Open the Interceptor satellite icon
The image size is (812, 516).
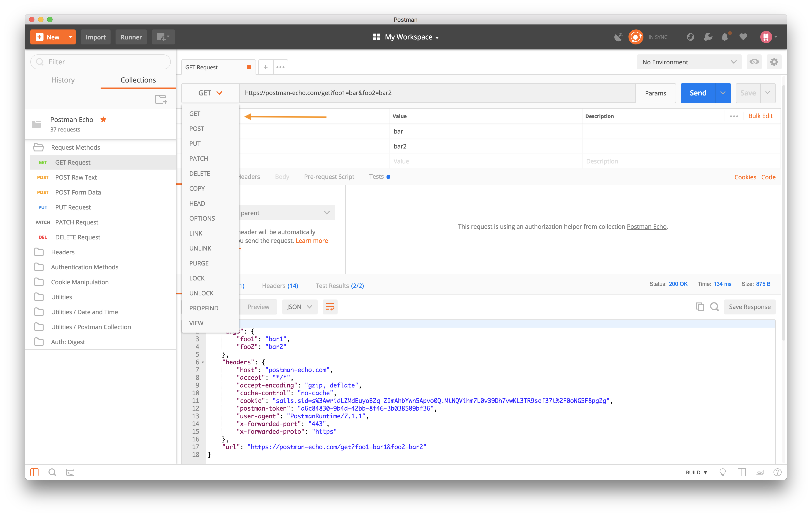pos(618,37)
